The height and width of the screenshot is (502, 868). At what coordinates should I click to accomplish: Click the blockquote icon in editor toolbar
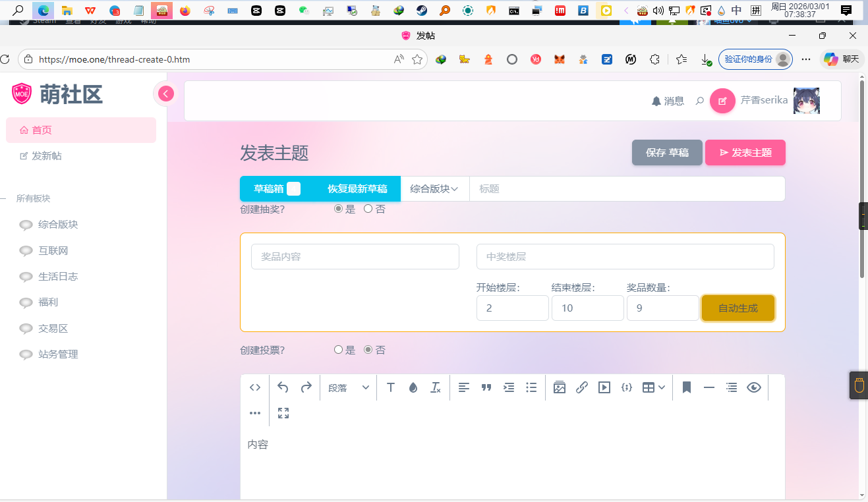[x=486, y=387]
